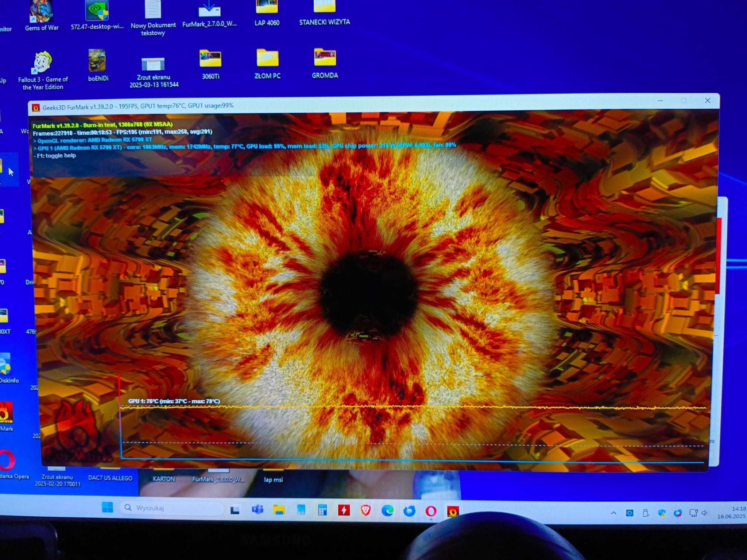This screenshot has height=560, width=747.
Task: Switch to FurMark via its taskbar icon
Action: coord(453,512)
